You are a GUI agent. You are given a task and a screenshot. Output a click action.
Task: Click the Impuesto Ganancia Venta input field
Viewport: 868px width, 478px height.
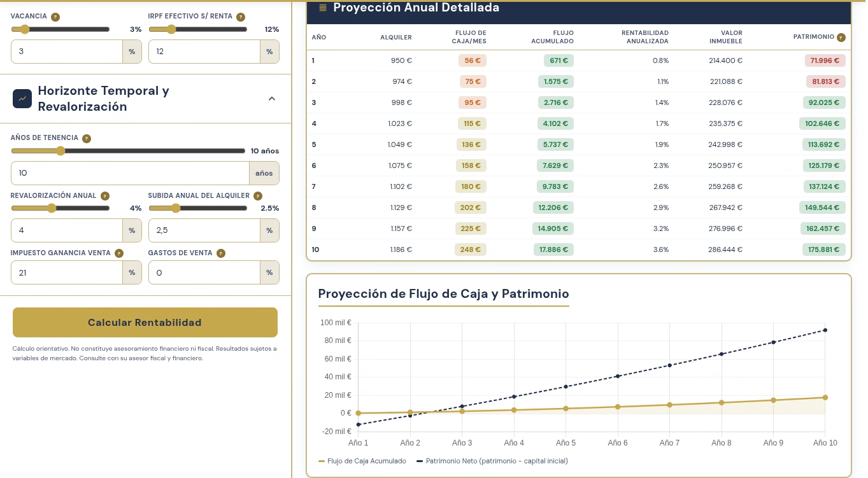(x=67, y=273)
